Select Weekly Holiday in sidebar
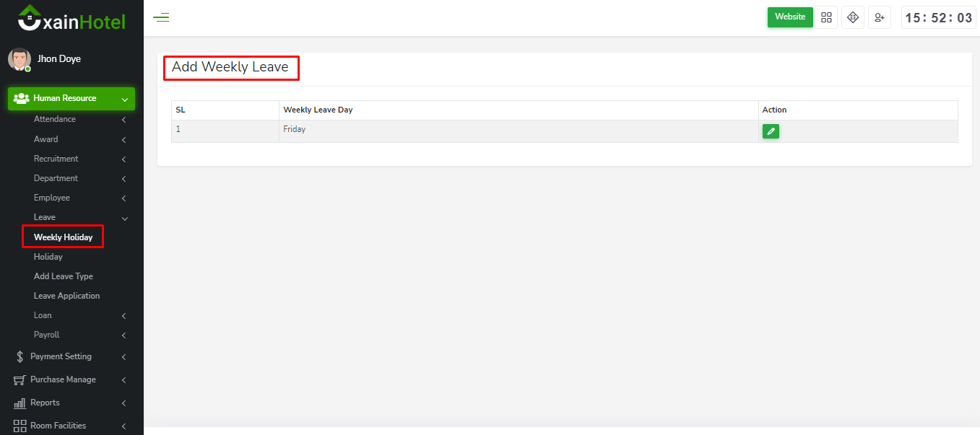 click(63, 237)
